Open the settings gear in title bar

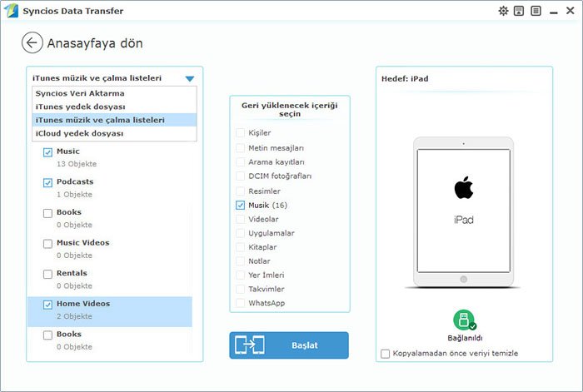pyautogui.click(x=503, y=11)
